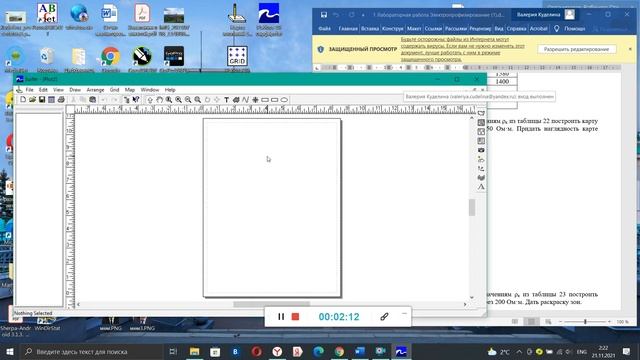Select the Polyline drawing tool in Surfer
The width and height of the screenshot is (640, 360).
[245, 100]
